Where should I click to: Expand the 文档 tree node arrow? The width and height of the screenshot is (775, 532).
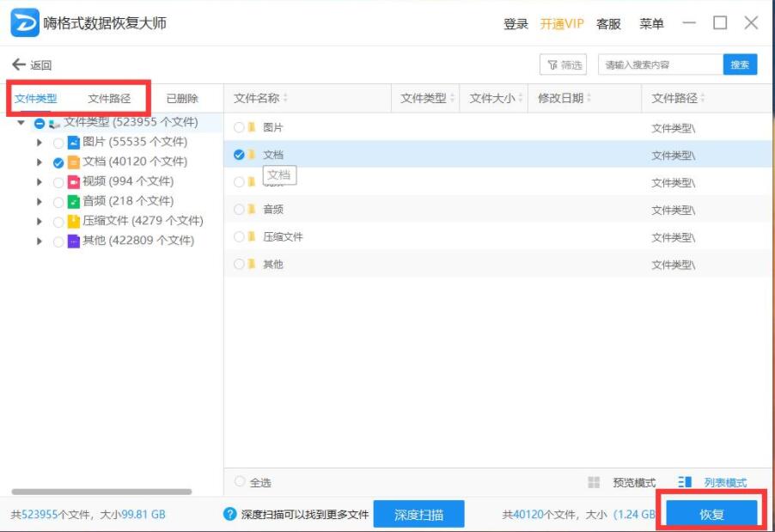tap(40, 162)
